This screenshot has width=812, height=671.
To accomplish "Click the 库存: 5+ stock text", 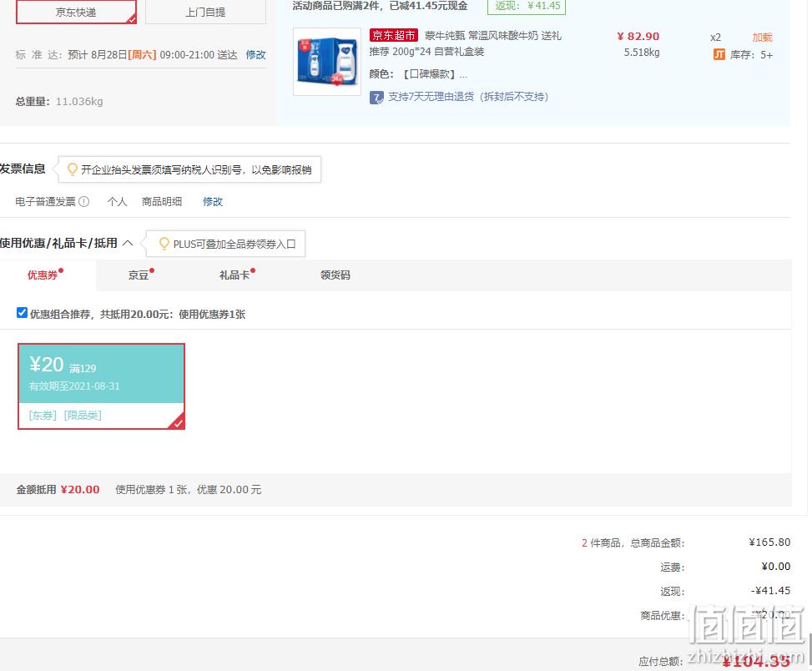I will coord(751,55).
